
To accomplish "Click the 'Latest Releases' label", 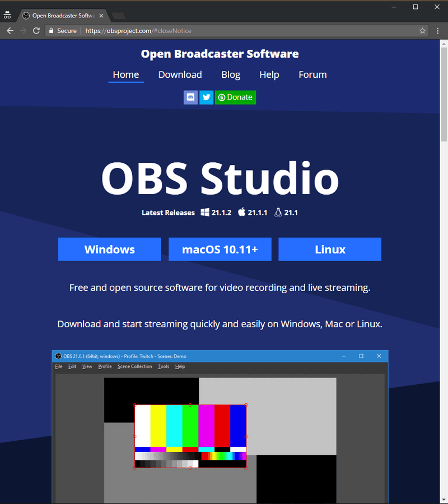I will click(169, 213).
